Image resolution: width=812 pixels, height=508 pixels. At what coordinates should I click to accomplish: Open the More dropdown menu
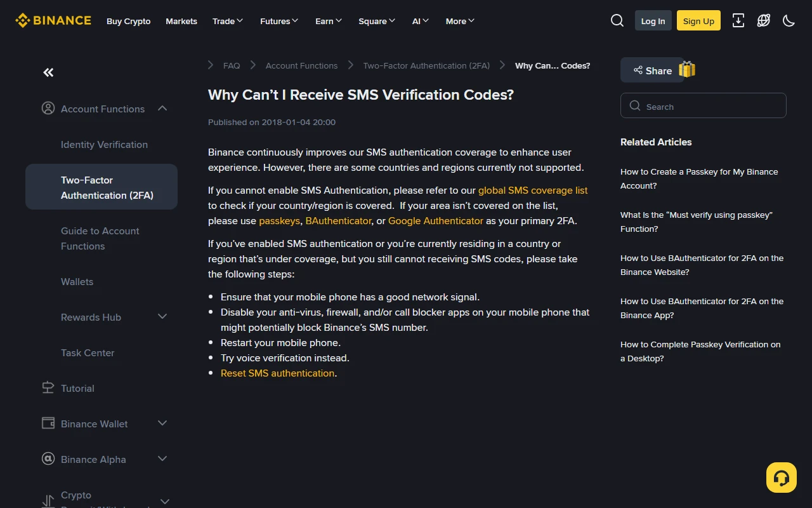tap(461, 21)
